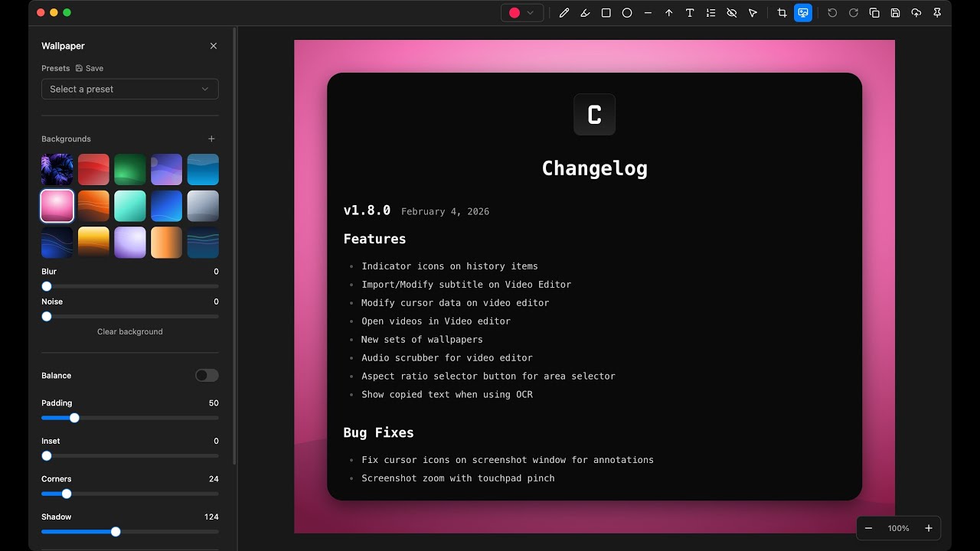Choose the silver gray background

pos(203,206)
